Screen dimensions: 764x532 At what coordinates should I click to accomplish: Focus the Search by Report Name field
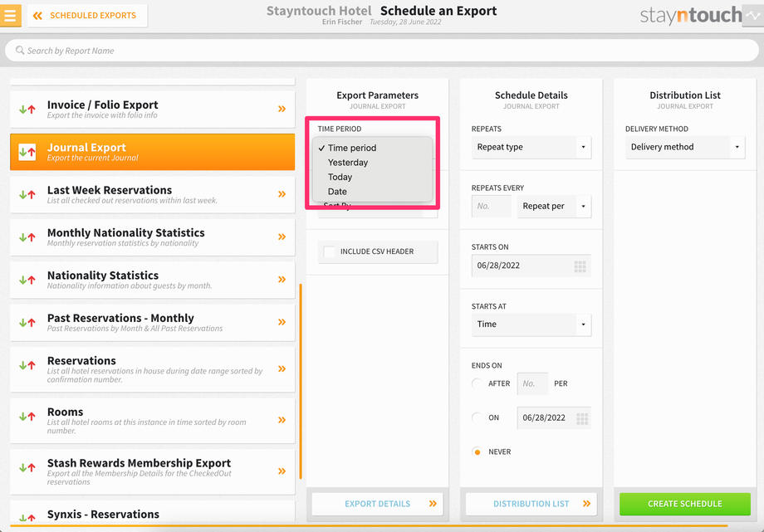[x=381, y=50]
